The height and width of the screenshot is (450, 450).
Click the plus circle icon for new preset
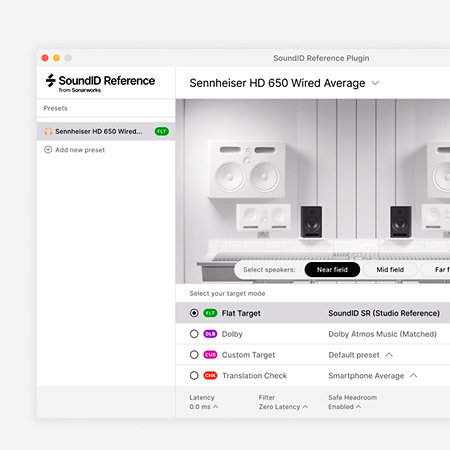48,150
